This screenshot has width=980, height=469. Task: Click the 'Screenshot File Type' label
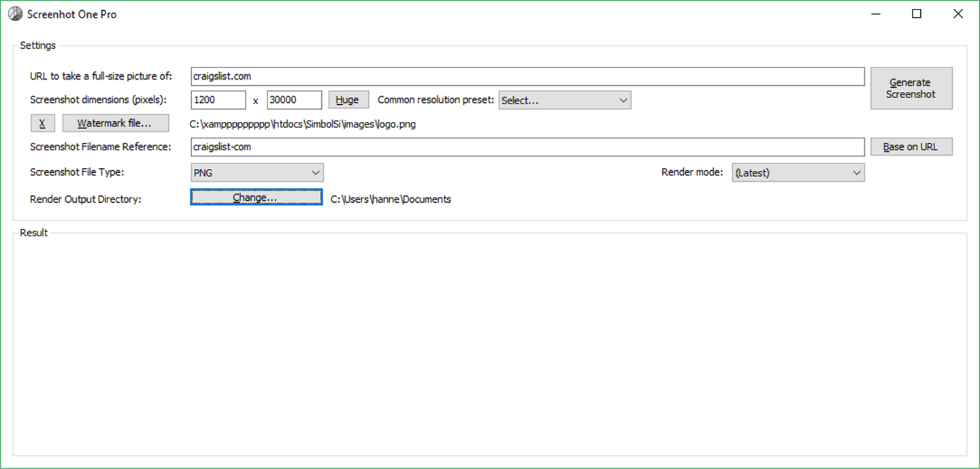coord(77,172)
